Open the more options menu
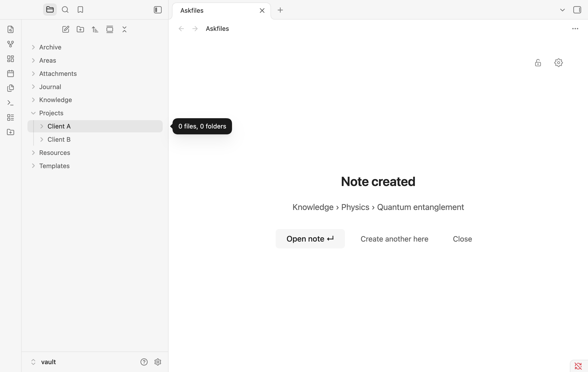Image resolution: width=588 pixels, height=372 pixels. [575, 29]
